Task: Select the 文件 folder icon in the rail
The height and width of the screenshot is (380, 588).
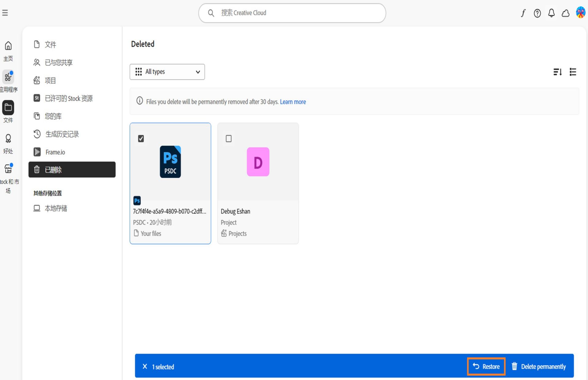Action: (8, 108)
